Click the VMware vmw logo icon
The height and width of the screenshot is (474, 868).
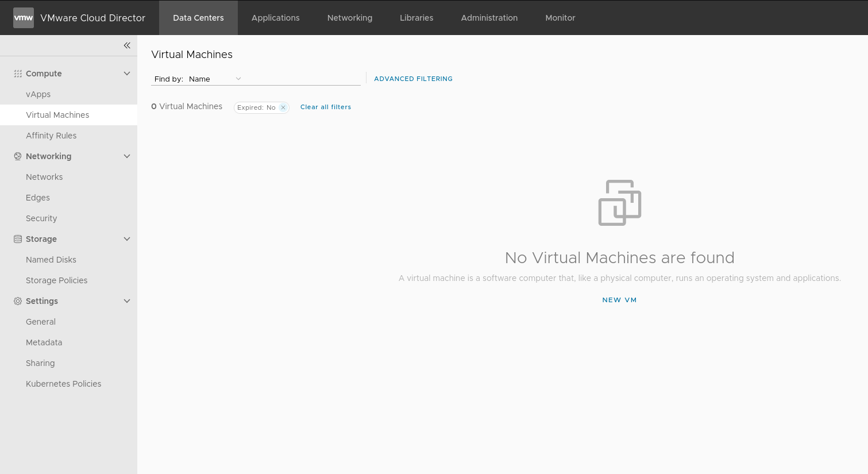coord(24,18)
